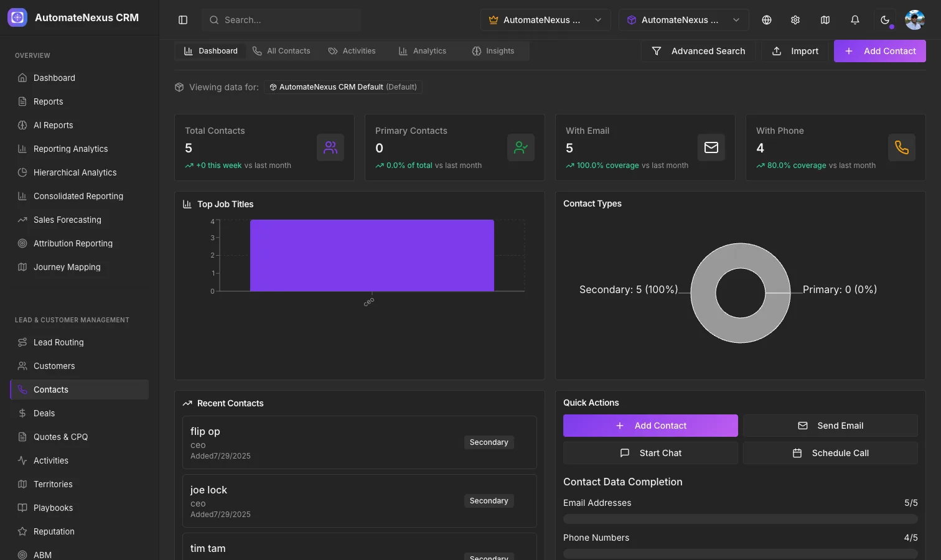Open the notifications bell
The width and height of the screenshot is (941, 560).
pos(855,20)
